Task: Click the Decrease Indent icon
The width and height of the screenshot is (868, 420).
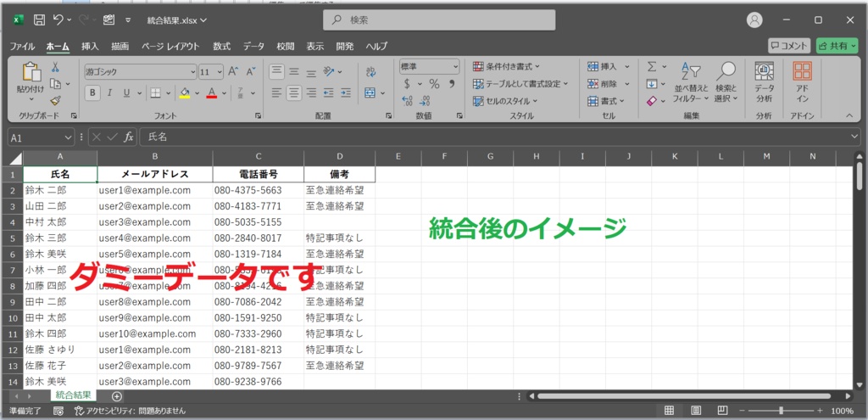Action: pos(328,92)
